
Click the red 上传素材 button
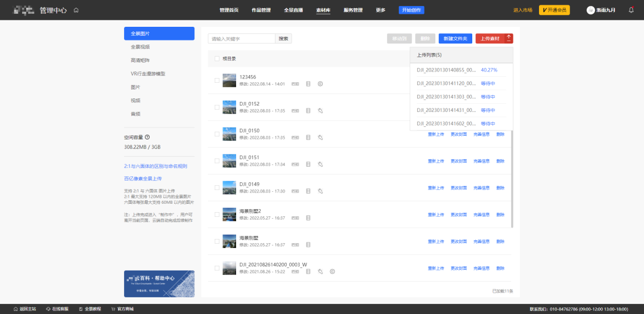point(490,39)
